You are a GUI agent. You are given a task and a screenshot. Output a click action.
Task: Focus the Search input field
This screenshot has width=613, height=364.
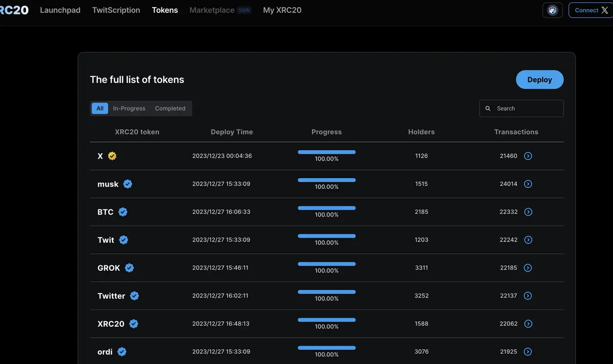(x=527, y=109)
